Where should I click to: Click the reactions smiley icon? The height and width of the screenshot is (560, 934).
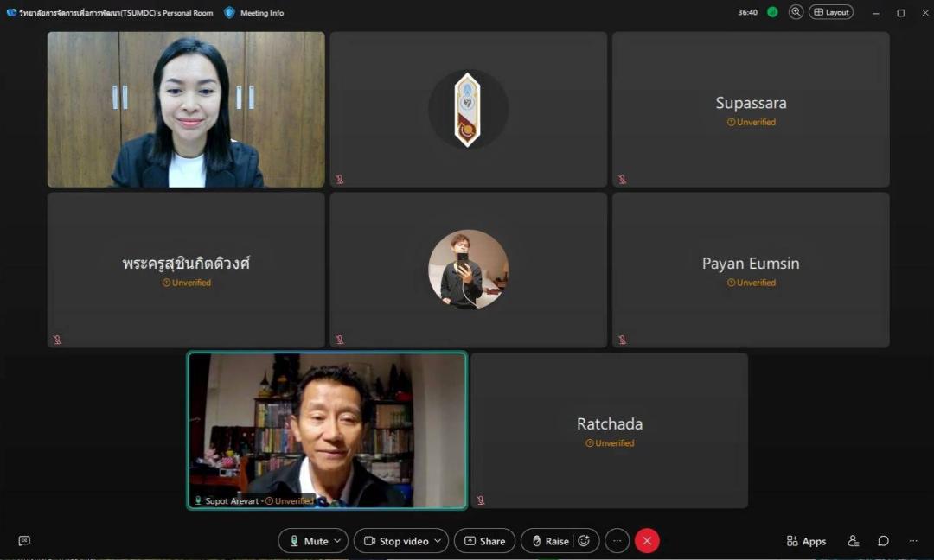tap(584, 541)
